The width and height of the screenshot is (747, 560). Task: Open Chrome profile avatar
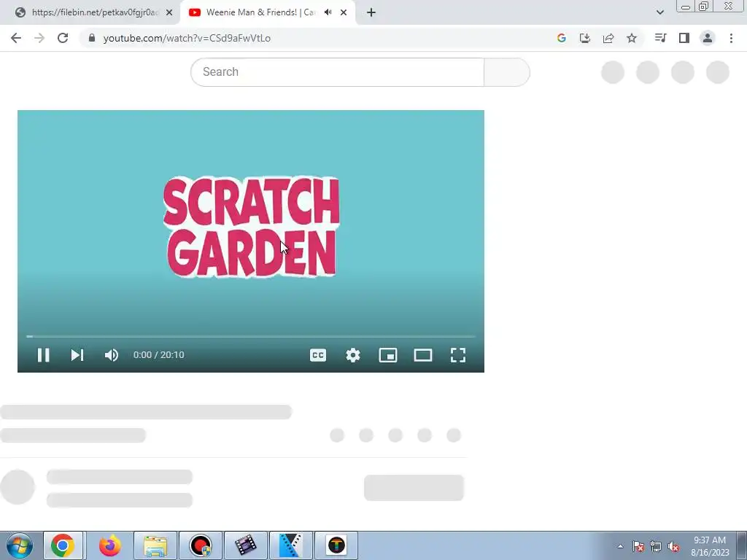coord(708,38)
